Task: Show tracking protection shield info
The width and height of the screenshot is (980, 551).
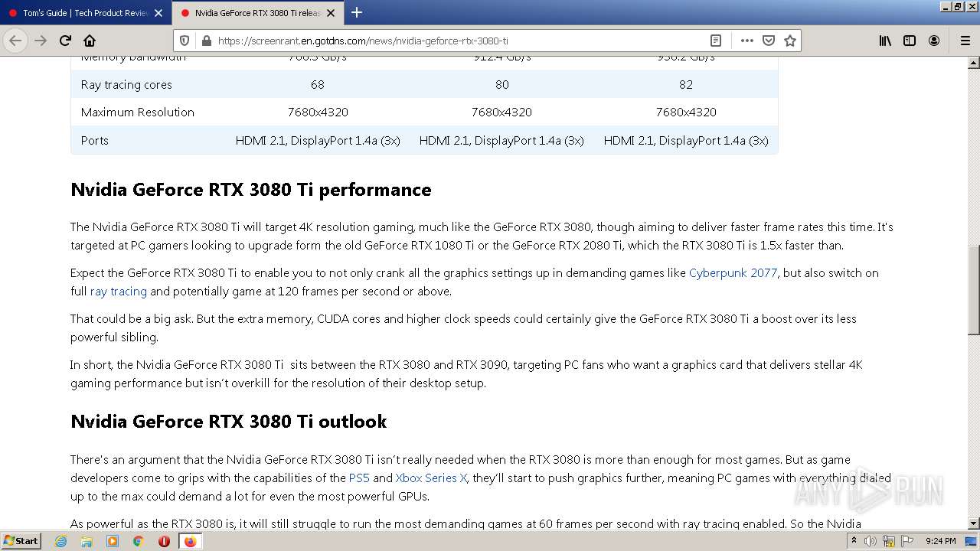Action: [186, 41]
